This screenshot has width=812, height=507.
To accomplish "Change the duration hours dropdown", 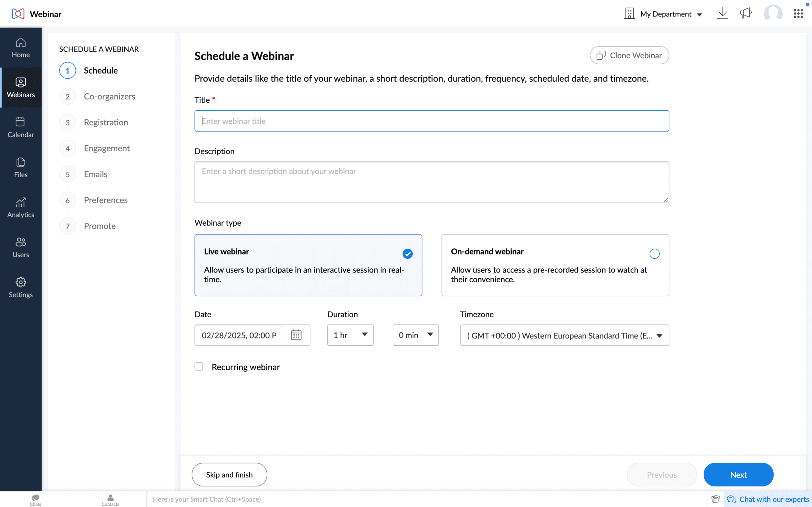I will coord(350,335).
